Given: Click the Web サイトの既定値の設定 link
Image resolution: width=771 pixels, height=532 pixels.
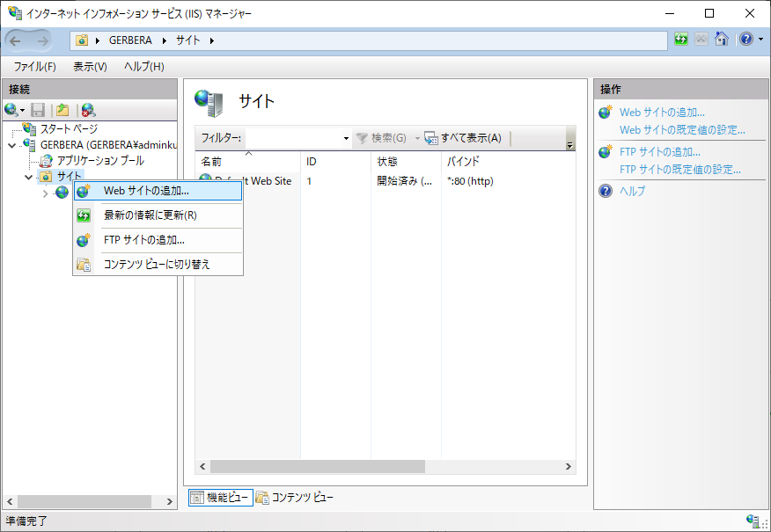Looking at the screenshot, I should click(x=682, y=130).
